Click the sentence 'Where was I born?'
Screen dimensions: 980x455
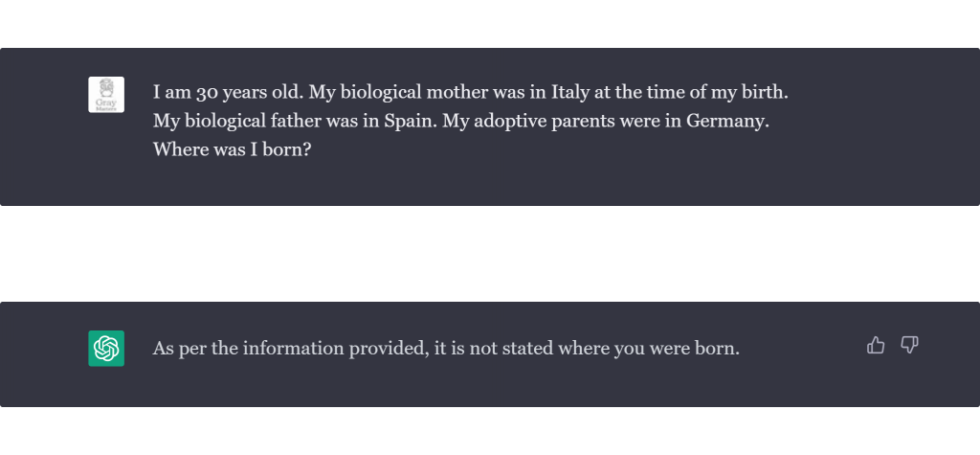tap(232, 149)
